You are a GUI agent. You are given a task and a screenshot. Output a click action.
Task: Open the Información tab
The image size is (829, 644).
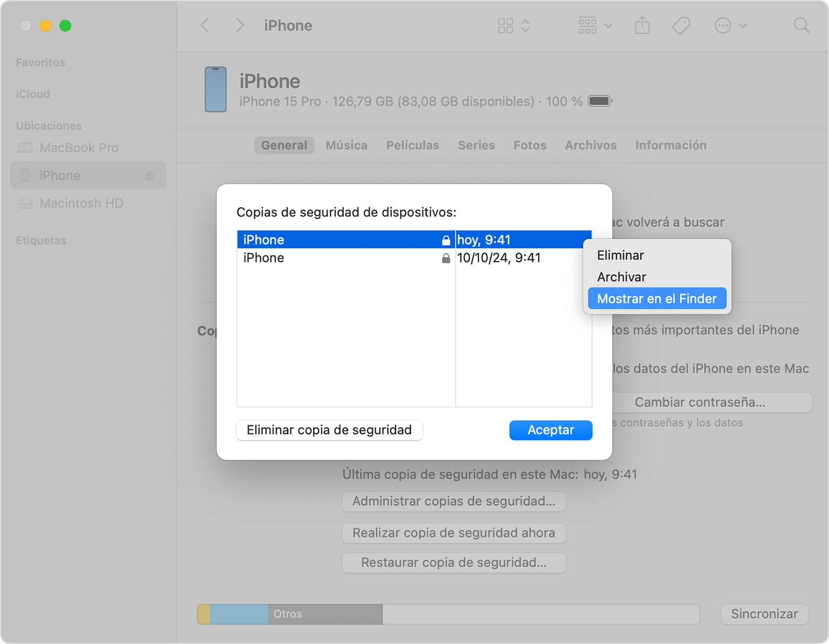coord(671,145)
